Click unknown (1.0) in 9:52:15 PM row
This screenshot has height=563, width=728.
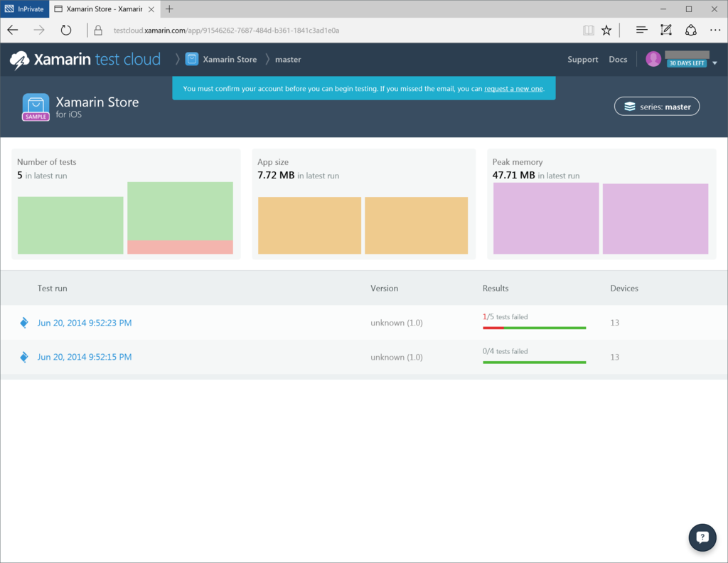[x=397, y=357]
